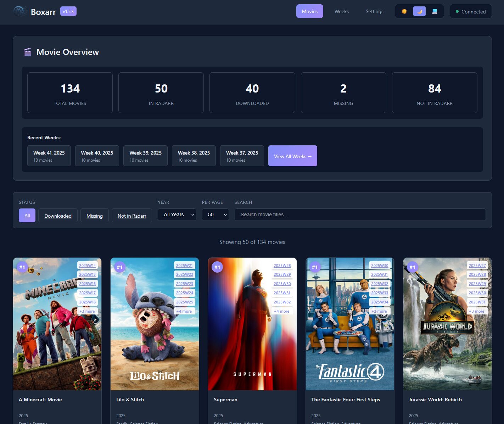Select dark theme moon icon
Screen dimensions: 504x424
(419, 11)
